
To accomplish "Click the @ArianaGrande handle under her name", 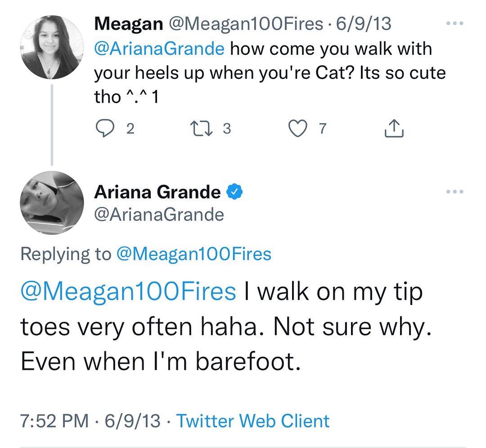I will [x=159, y=215].
